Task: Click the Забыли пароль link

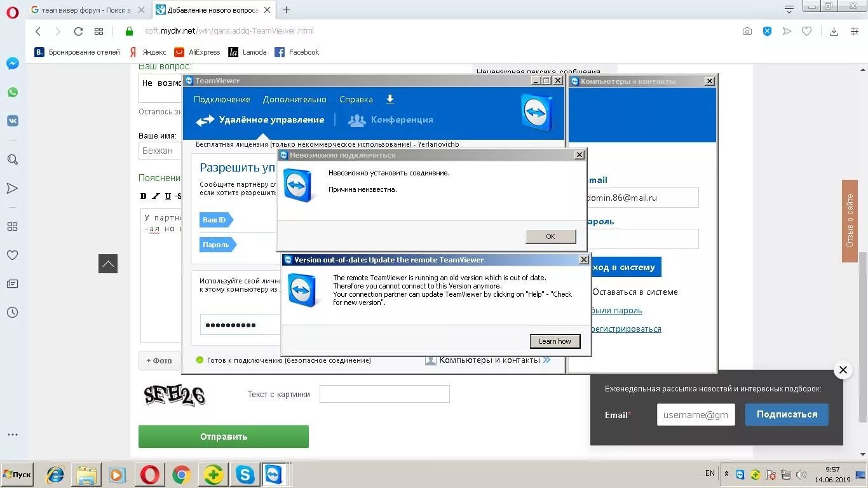Action: pyautogui.click(x=616, y=311)
